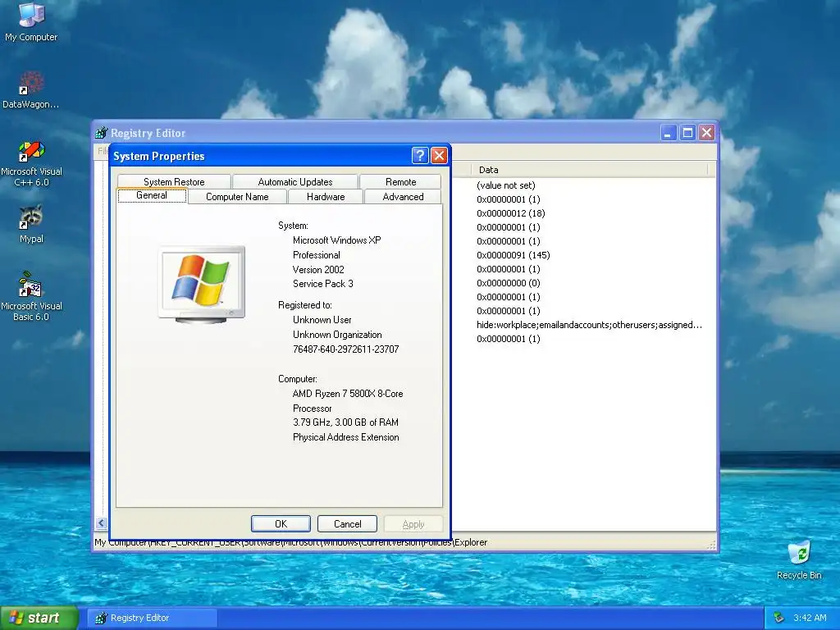This screenshot has width=840, height=630.
Task: Select Microsoft Visual Basic 6.0 shortcut
Action: (31, 296)
